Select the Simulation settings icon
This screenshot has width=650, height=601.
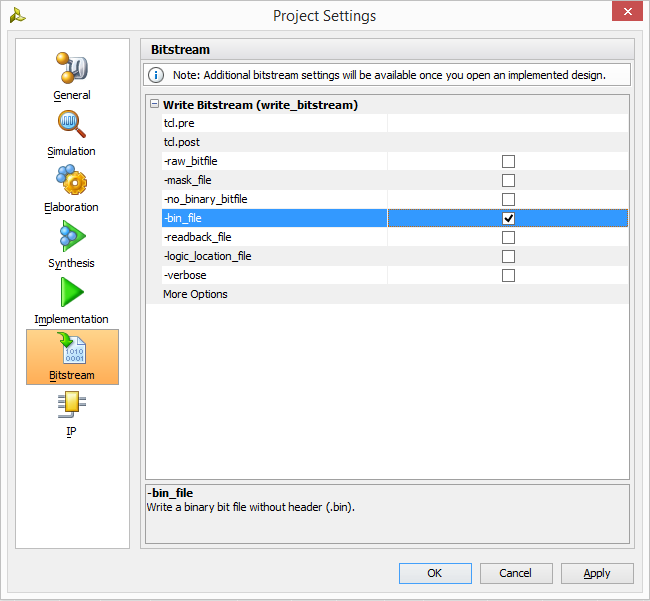(72, 124)
